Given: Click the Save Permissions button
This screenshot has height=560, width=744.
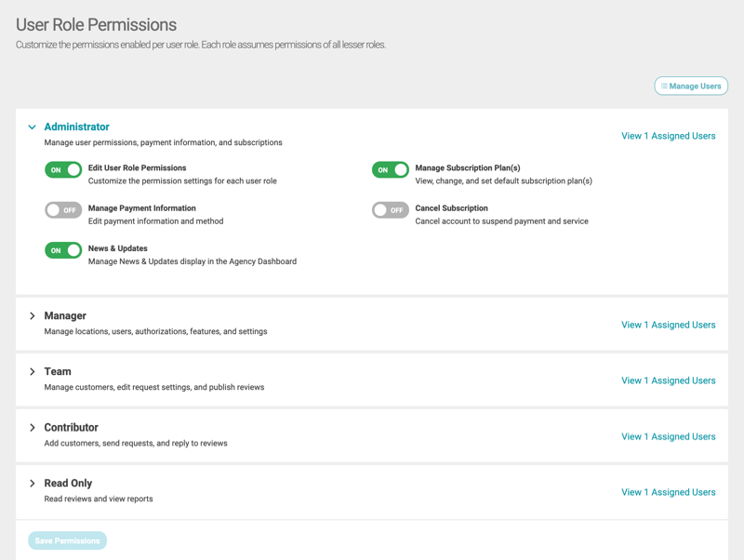Looking at the screenshot, I should [67, 540].
